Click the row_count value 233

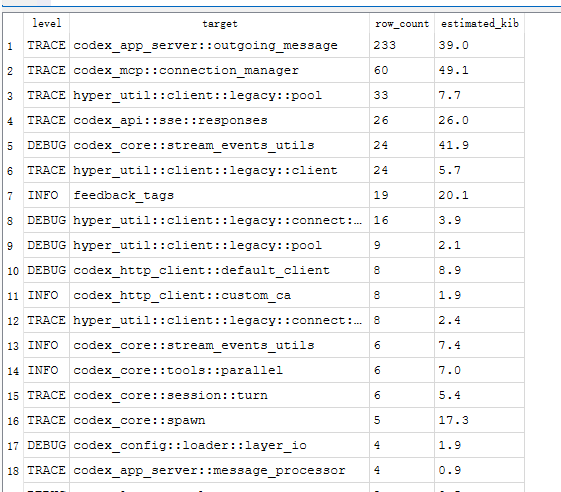(x=402, y=45)
